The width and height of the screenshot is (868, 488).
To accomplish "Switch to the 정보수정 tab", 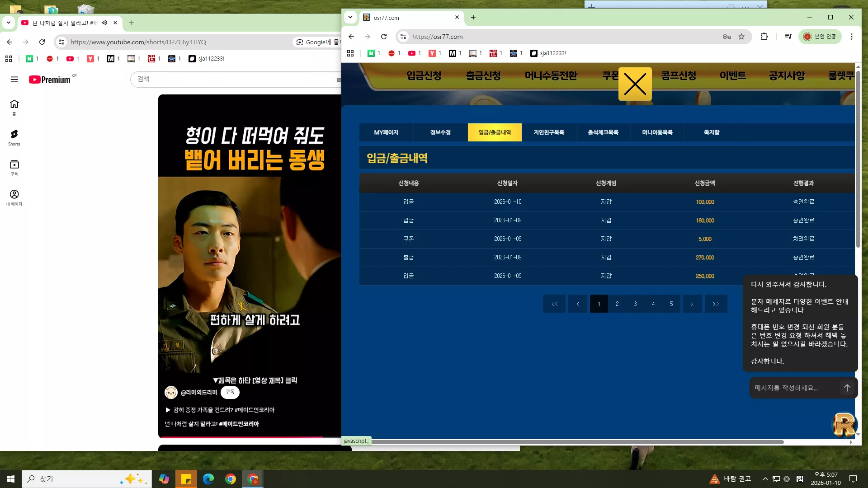I will 440,132.
